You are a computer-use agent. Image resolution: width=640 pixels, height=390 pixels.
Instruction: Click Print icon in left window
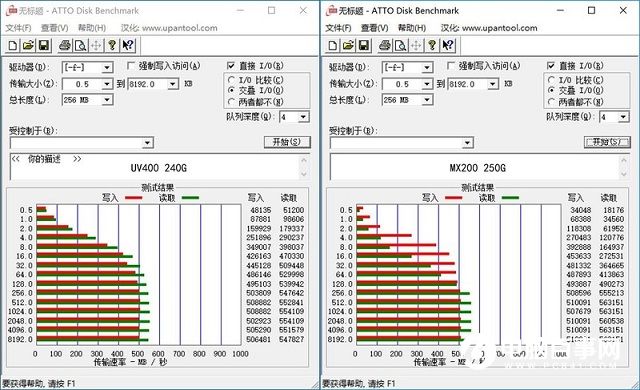(65, 45)
